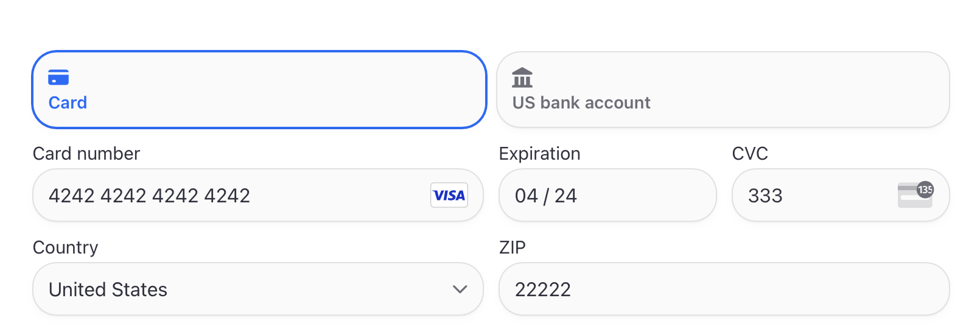Click the CVC label text

tap(750, 154)
